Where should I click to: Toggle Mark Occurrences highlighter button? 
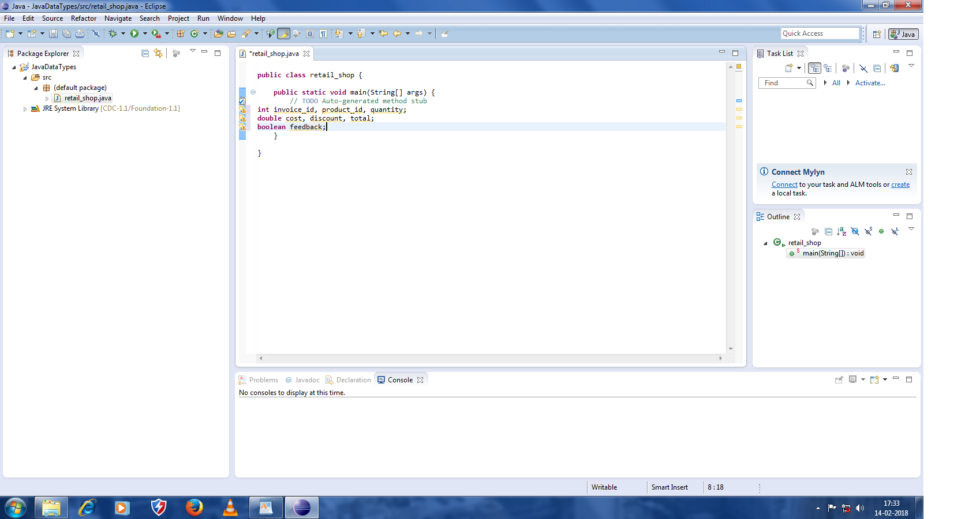(x=283, y=33)
